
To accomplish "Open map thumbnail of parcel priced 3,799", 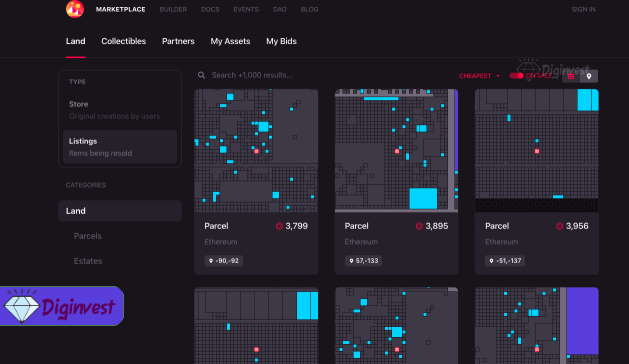I will click(x=256, y=151).
